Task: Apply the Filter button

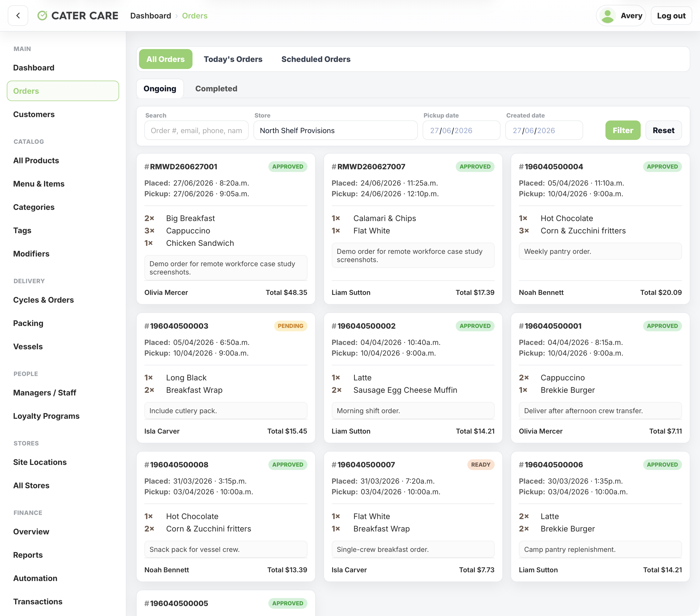Action: coord(623,130)
